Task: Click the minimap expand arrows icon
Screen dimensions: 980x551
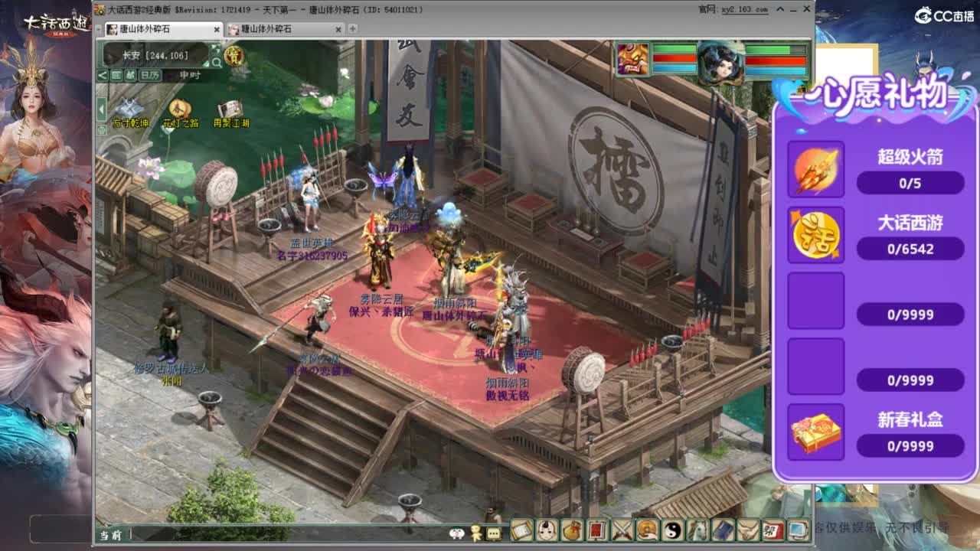Action: (x=217, y=50)
